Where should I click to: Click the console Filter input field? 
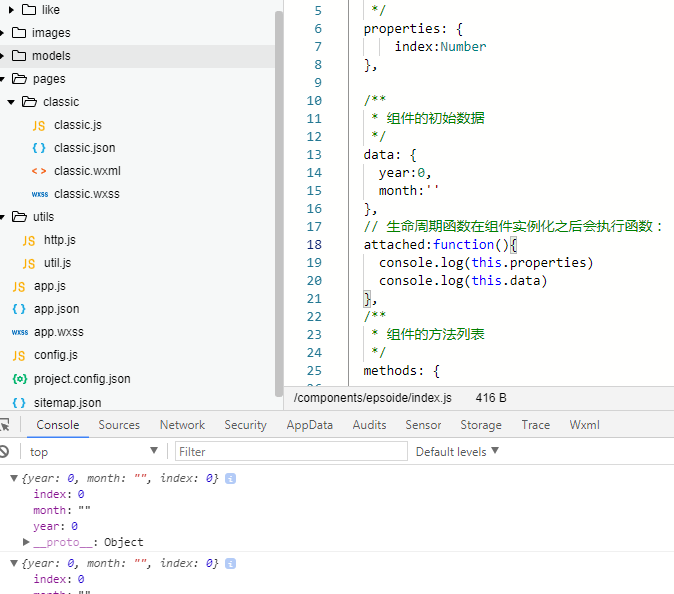point(291,451)
